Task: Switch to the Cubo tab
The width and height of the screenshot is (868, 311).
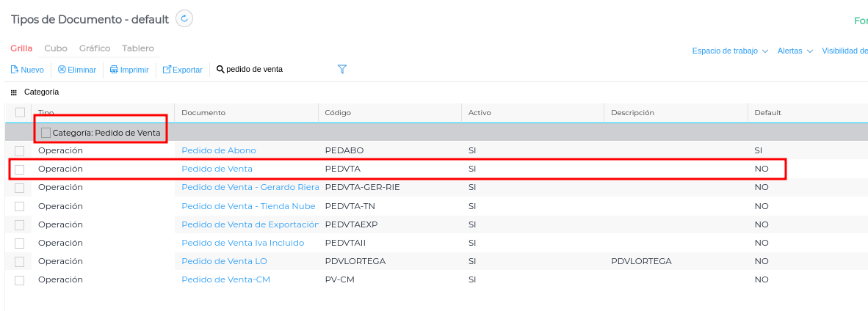Action: pos(56,48)
